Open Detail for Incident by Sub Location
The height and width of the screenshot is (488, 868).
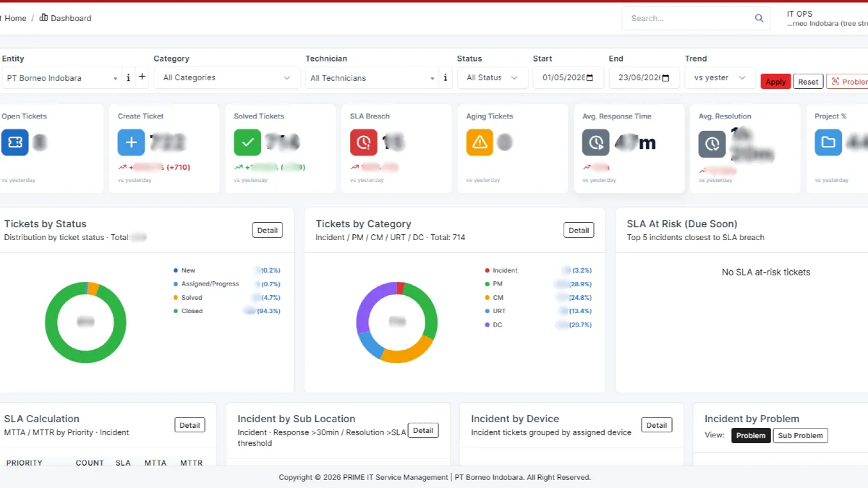point(423,430)
